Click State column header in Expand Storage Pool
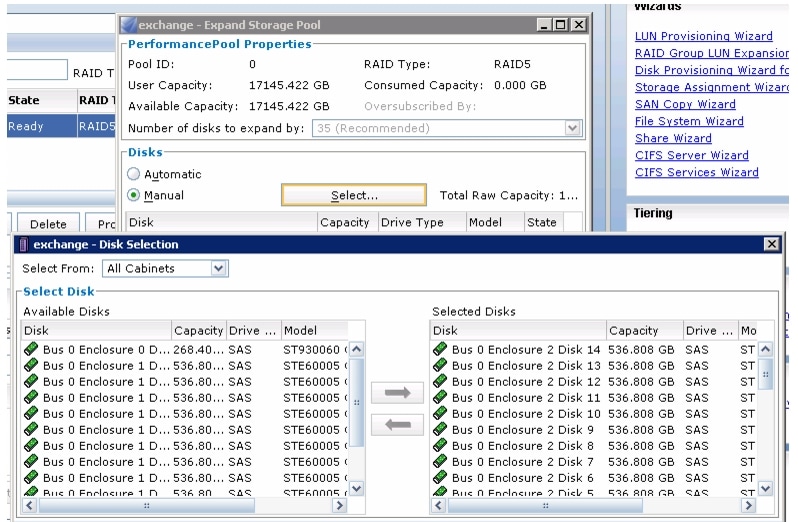The image size is (798, 522). pyautogui.click(x=544, y=222)
